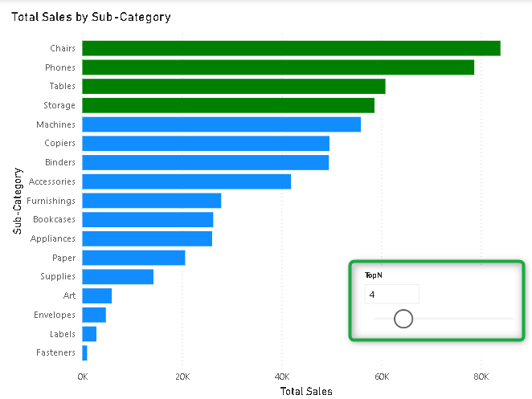
Task: Click the Binders bar
Action: 205,162
